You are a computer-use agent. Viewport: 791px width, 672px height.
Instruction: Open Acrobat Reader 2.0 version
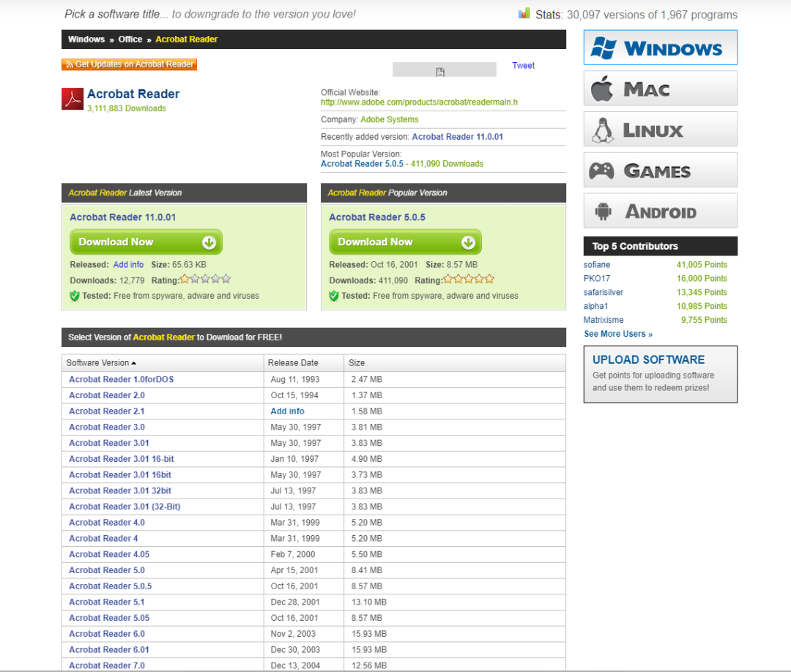(107, 395)
